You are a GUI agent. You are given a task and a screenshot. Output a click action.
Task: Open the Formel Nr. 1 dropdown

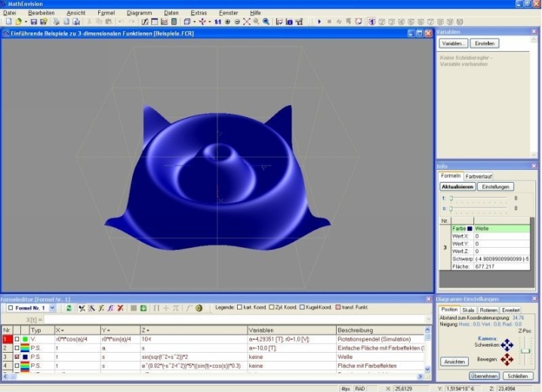(x=52, y=308)
